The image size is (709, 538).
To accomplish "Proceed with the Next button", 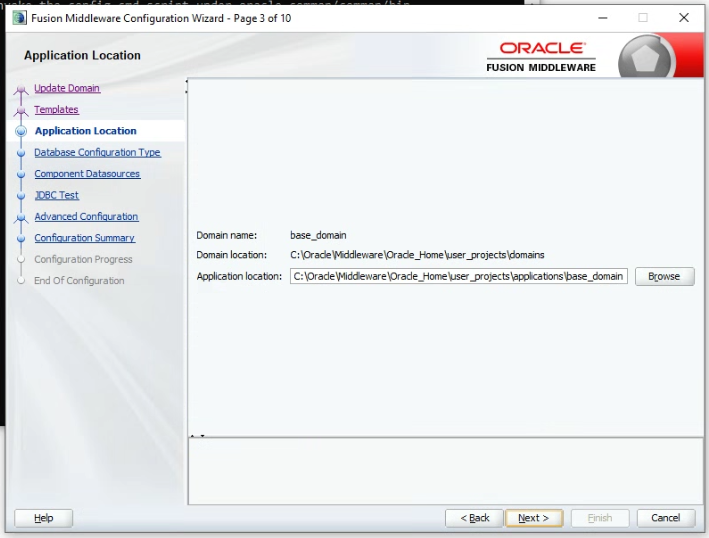I will (534, 518).
